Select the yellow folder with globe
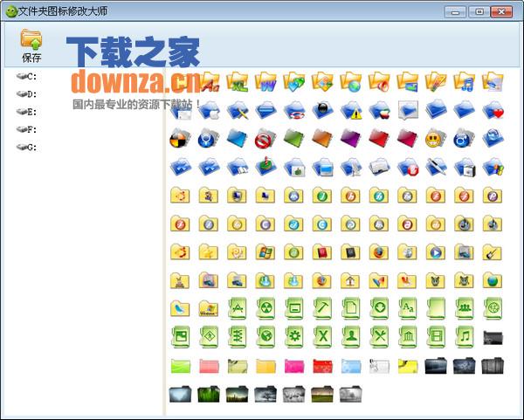524x420 pixels. [350, 82]
